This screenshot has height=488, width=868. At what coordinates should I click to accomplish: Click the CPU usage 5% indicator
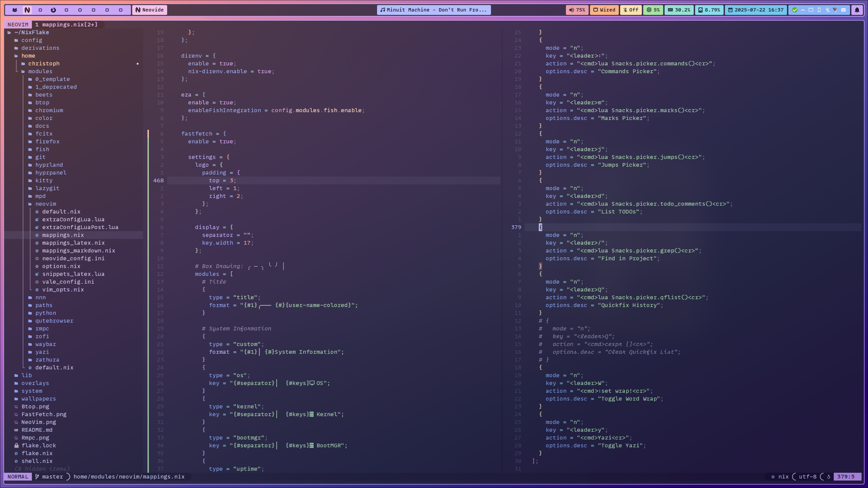pyautogui.click(x=653, y=10)
